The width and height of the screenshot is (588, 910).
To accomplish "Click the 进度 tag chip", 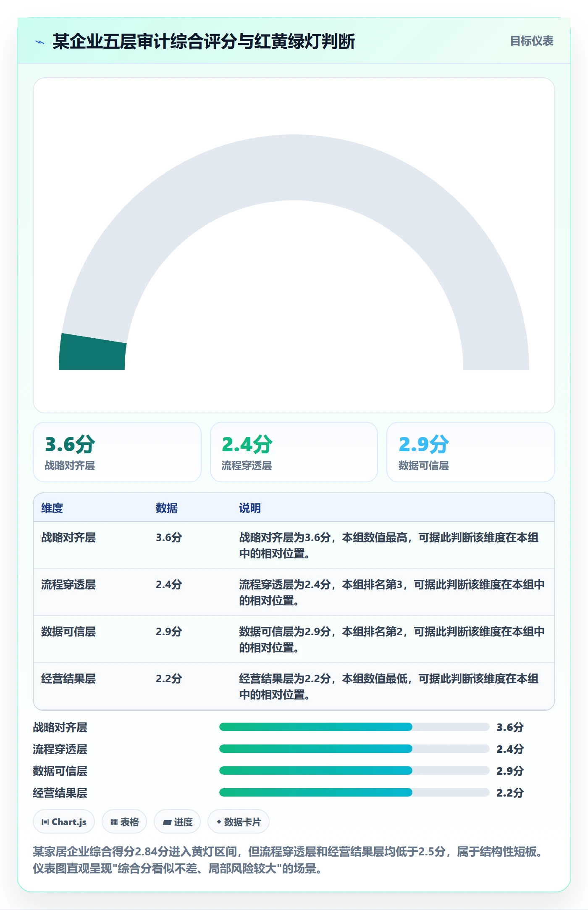I will (177, 821).
